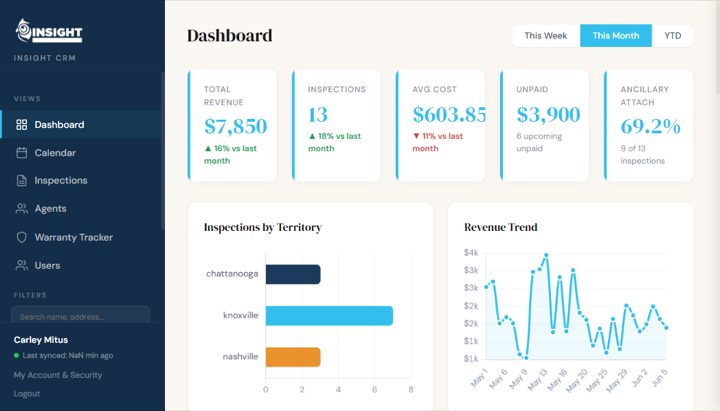Click the knoxville axis label
The height and width of the screenshot is (411, 720).
(241, 315)
